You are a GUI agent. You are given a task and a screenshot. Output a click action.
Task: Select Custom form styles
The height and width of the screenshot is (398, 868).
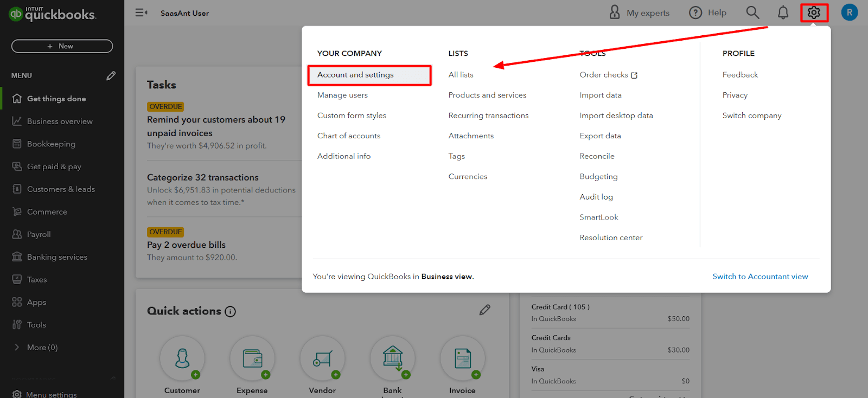pyautogui.click(x=352, y=115)
